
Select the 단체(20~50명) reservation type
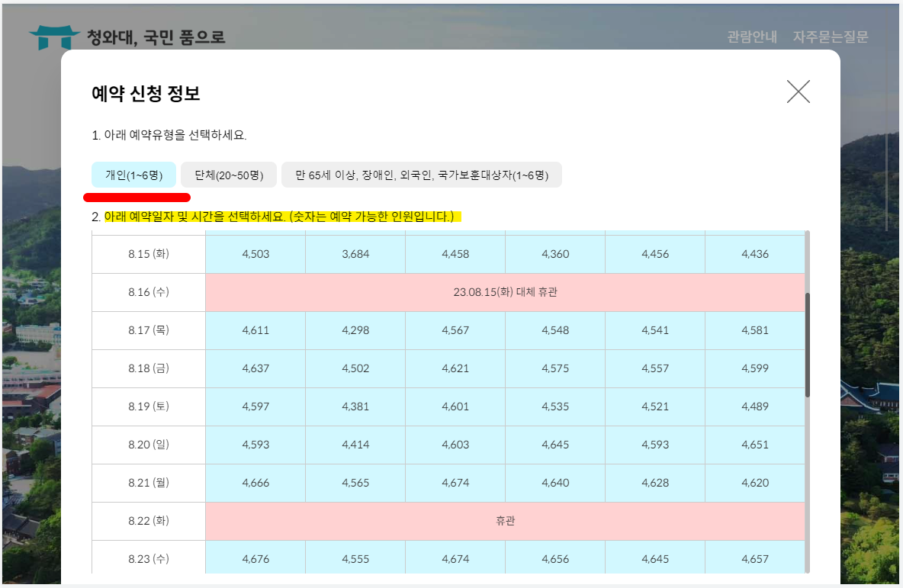(227, 174)
